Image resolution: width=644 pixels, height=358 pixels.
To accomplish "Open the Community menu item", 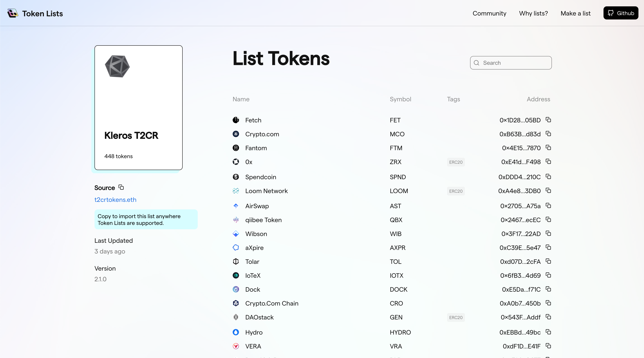I will (489, 13).
